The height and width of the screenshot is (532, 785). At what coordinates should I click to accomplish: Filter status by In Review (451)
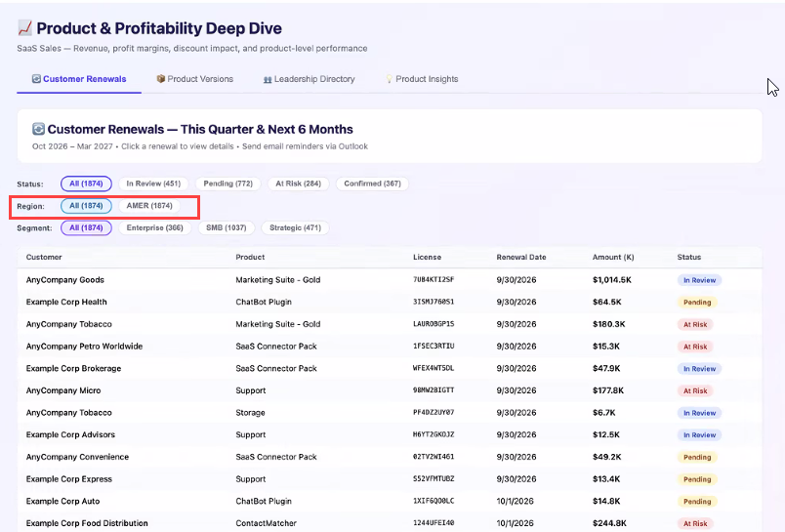point(153,184)
